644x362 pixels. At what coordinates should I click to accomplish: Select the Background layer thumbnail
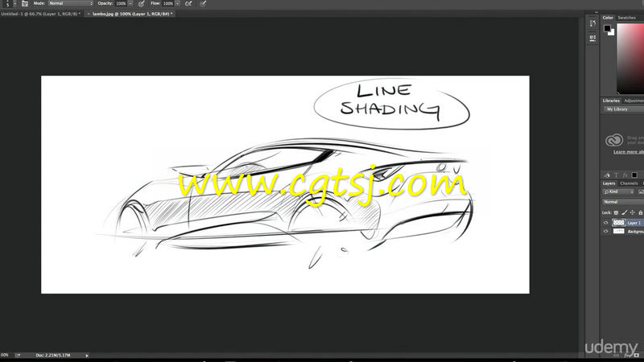(x=618, y=232)
